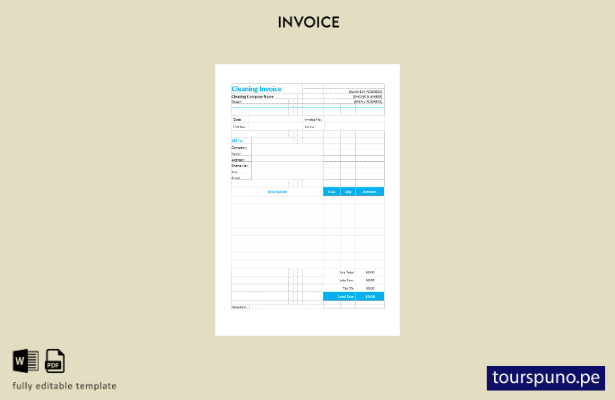Click the "Description" column header in invoice
This screenshot has height=400, width=615.
[x=277, y=192]
